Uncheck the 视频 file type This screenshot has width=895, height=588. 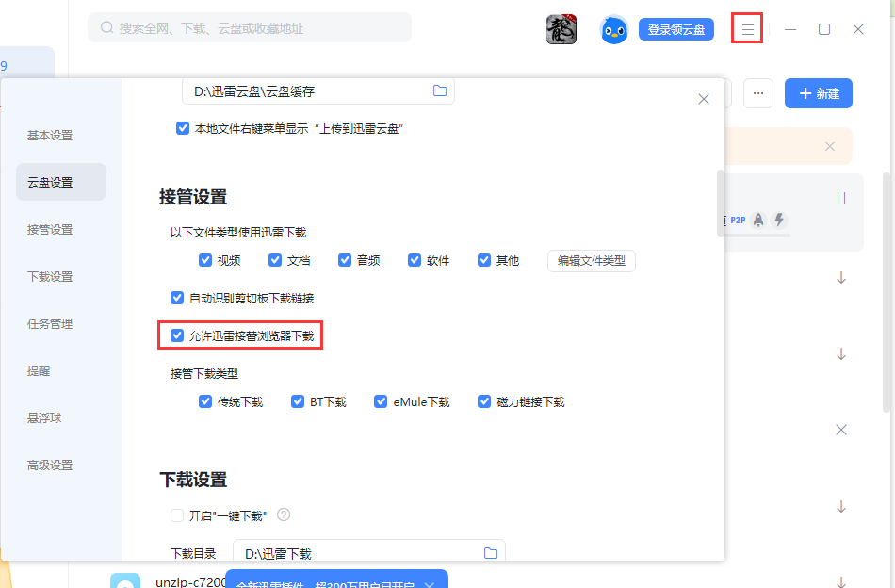[205, 260]
